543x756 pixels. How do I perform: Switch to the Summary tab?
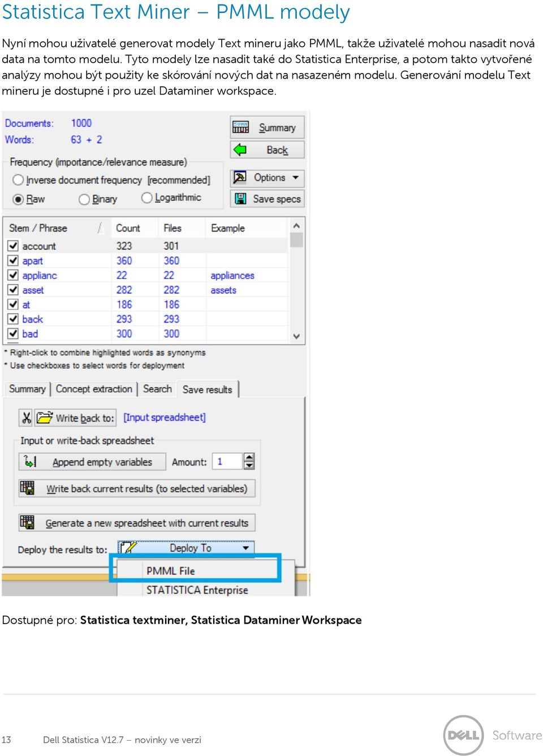click(27, 389)
